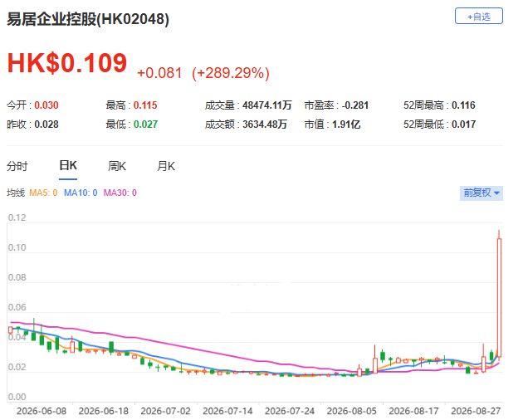This screenshot has width=523, height=420.
Task: Click the 2026-08-27 date axis label
Action: pyautogui.click(x=476, y=411)
